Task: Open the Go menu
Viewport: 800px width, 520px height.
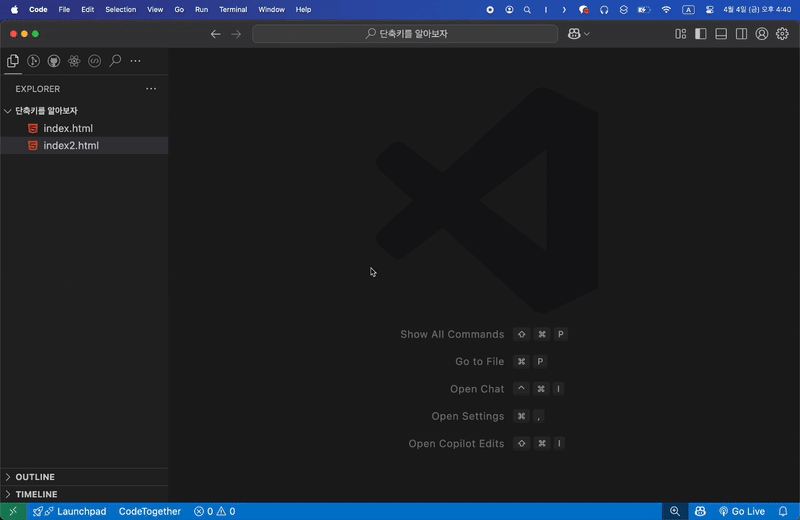Action: (x=179, y=9)
